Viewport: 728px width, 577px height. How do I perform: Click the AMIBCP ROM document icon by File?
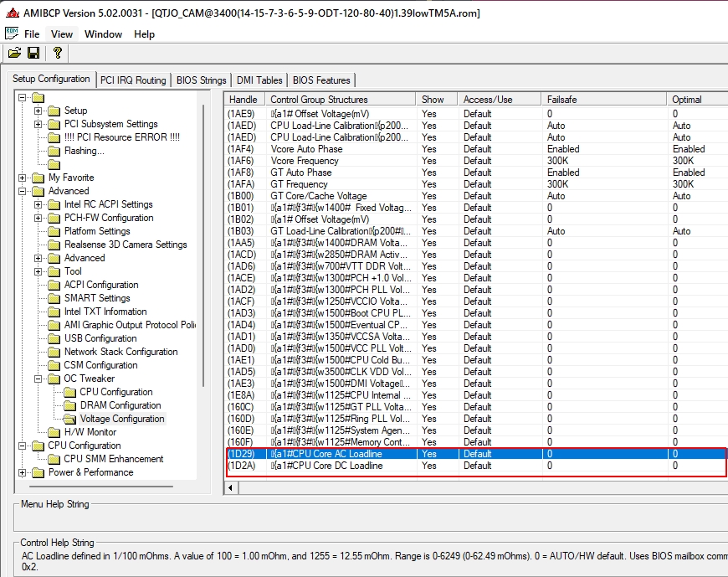[12, 33]
